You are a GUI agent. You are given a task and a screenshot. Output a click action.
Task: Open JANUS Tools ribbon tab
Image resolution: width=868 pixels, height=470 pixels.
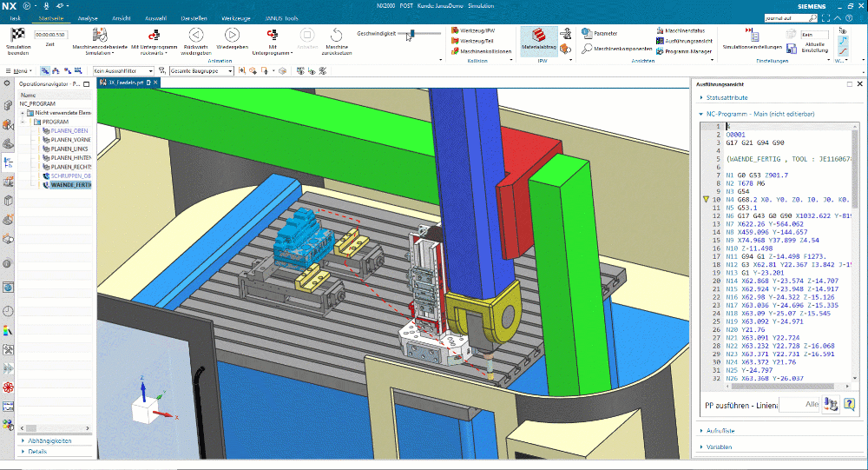pyautogui.click(x=281, y=18)
